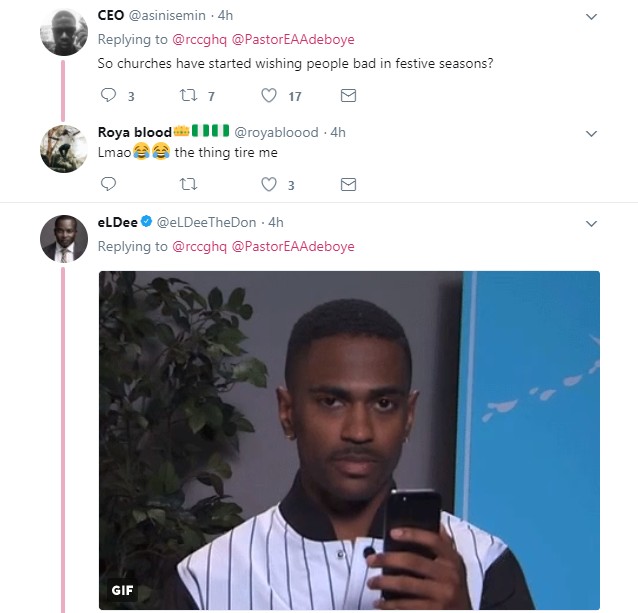Retweet Roya blood's Lmao tweet
638x613 pixels.
tap(187, 184)
